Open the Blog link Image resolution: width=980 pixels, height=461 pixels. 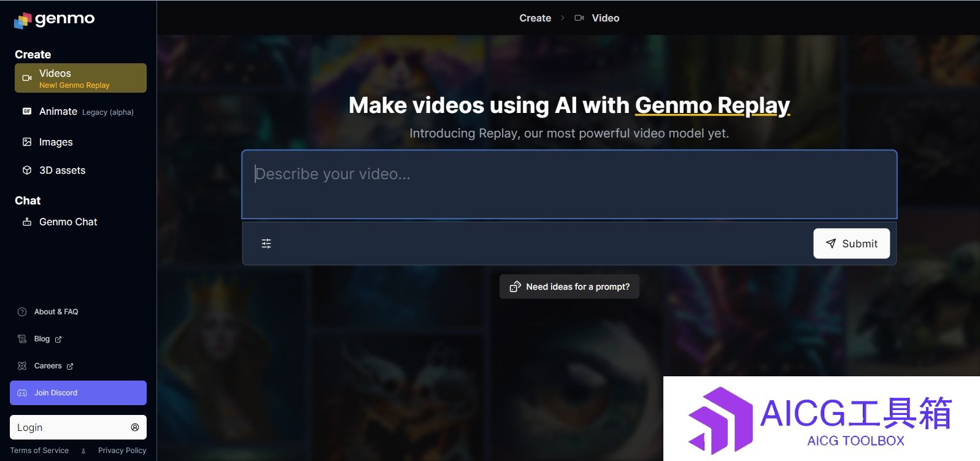[x=42, y=339]
